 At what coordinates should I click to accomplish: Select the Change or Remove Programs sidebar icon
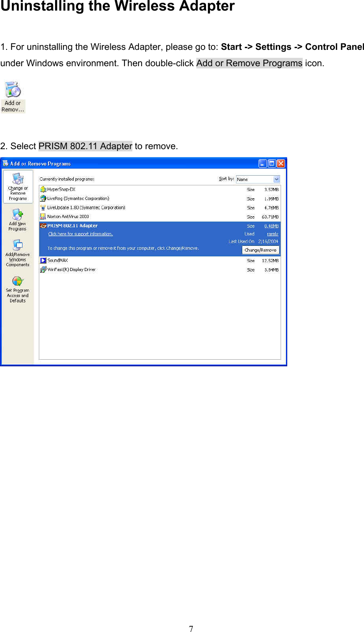coord(18,185)
